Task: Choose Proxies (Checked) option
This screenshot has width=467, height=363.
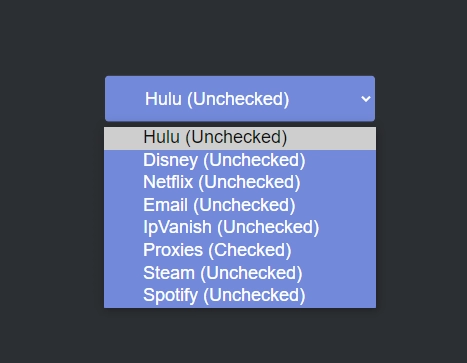Action: pos(240,250)
